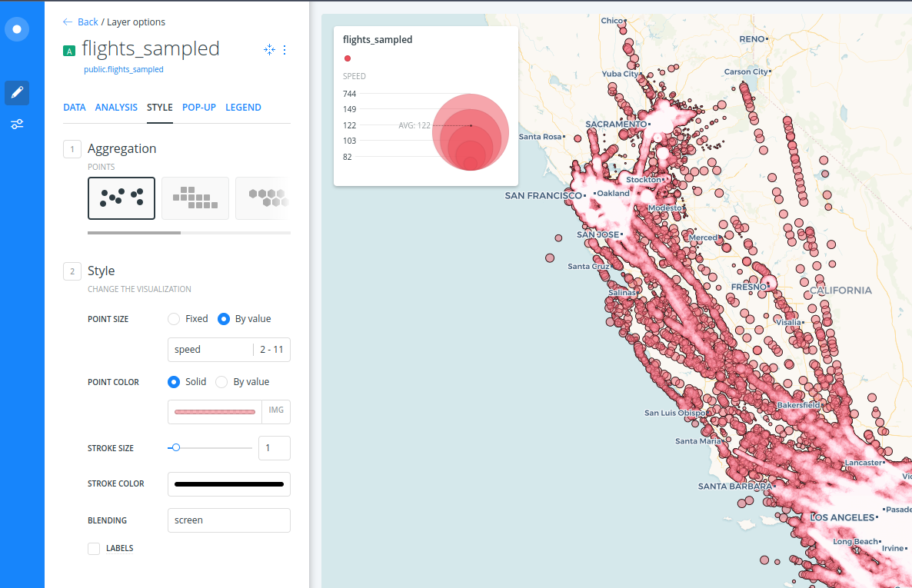Click the stroke size value field

pyautogui.click(x=275, y=448)
